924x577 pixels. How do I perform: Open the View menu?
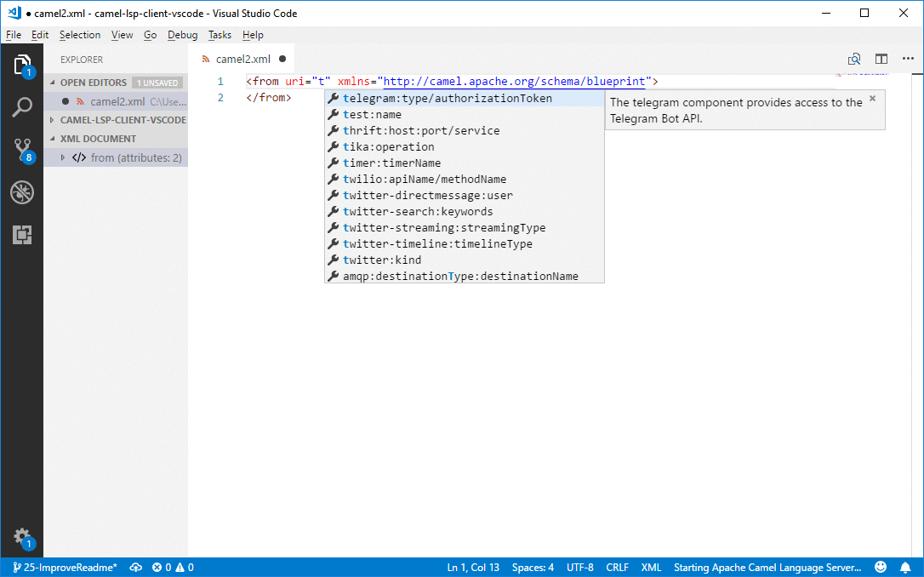coord(122,35)
